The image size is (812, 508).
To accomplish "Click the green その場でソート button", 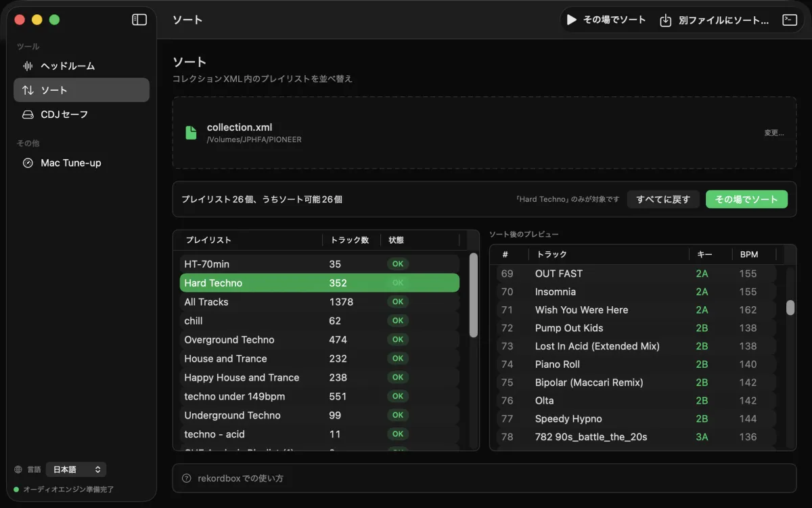I will pos(746,199).
